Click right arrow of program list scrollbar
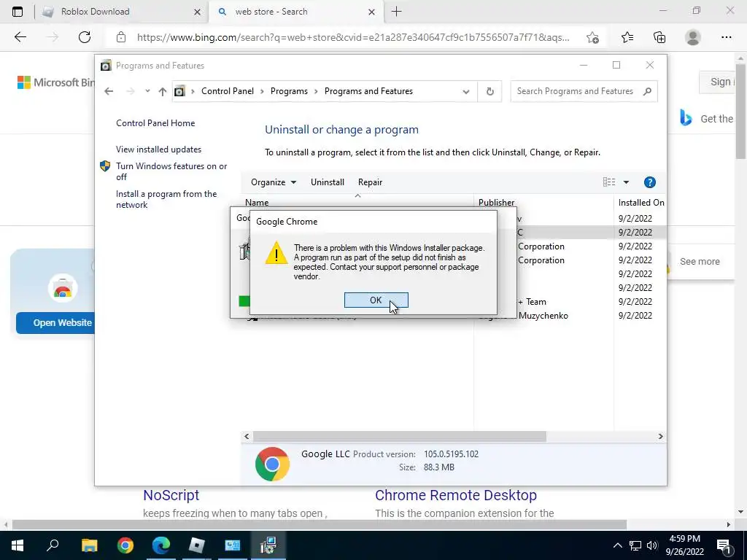The image size is (747, 560). point(660,436)
